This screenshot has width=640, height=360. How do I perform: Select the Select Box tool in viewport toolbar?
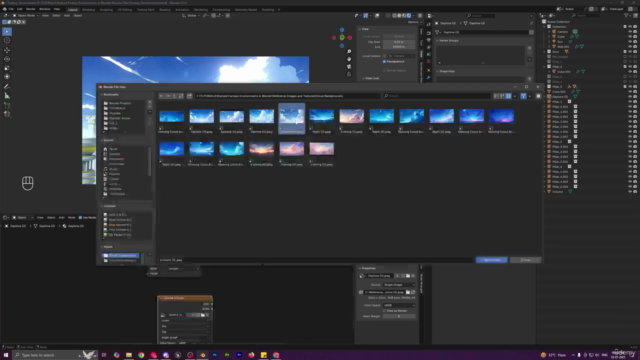point(7,31)
